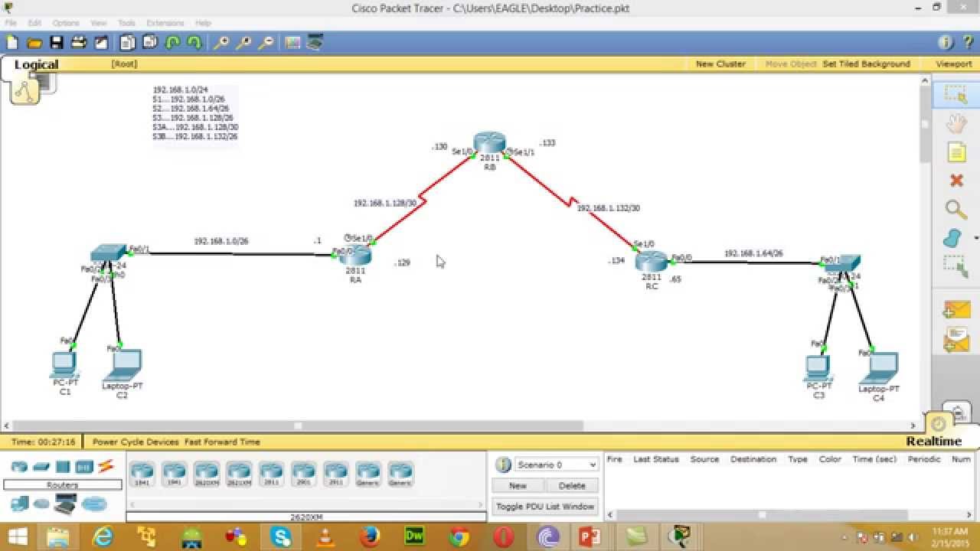Viewport: 980px width, 551px height.
Task: Click the Copy icon in the toolbar
Action: (x=128, y=43)
